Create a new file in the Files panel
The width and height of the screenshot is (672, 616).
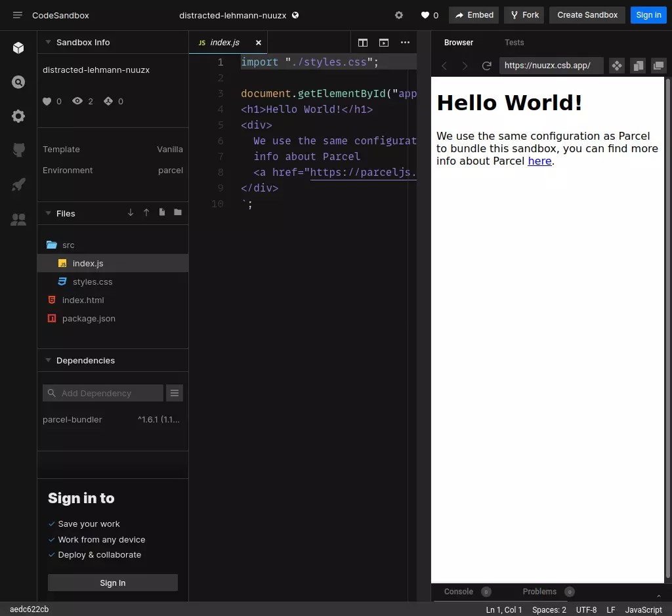[x=161, y=212]
